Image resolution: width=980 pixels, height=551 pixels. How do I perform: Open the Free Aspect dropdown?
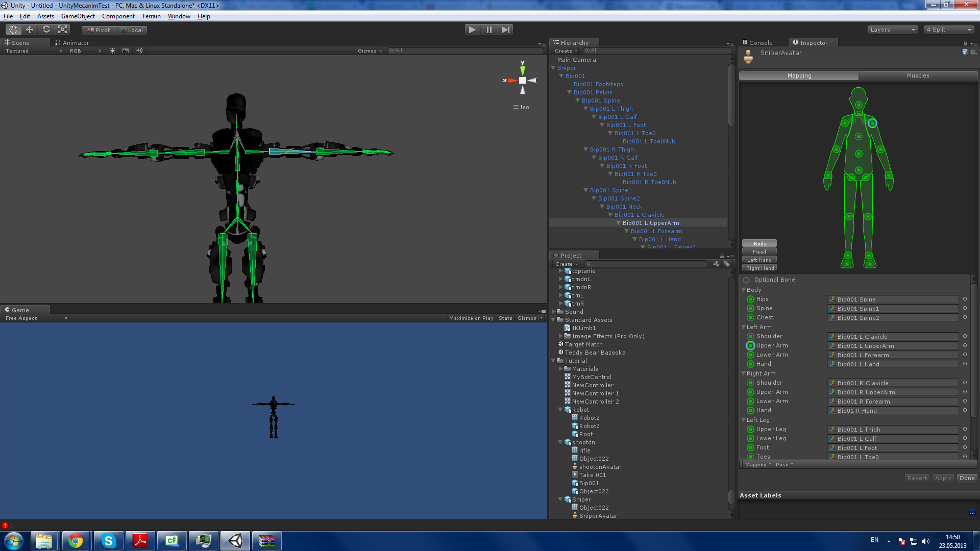36,318
